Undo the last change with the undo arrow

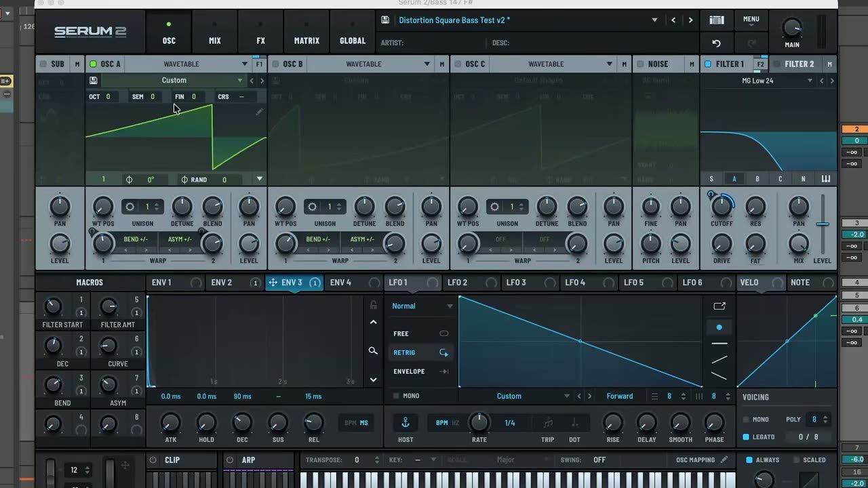tap(716, 43)
